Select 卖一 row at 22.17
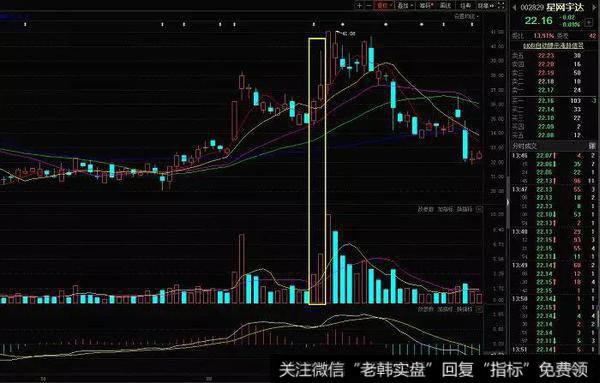The height and width of the screenshot is (383, 600). 554,90
